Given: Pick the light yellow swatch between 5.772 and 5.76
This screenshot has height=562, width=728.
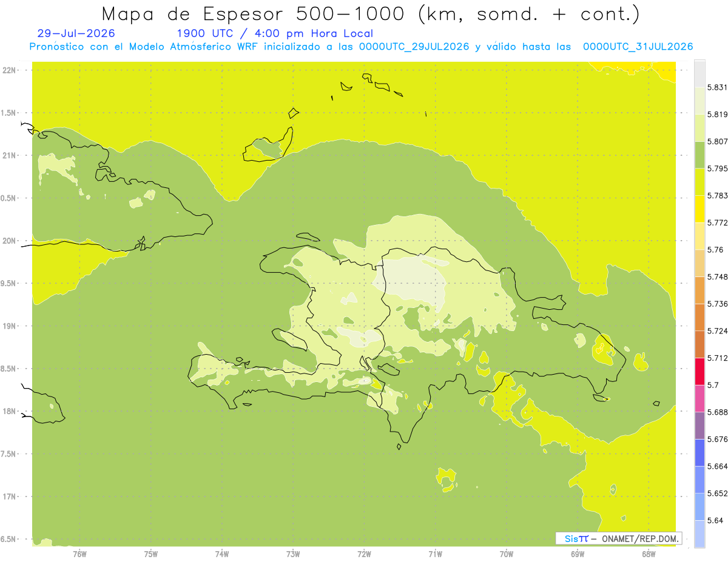Looking at the screenshot, I should [x=699, y=236].
